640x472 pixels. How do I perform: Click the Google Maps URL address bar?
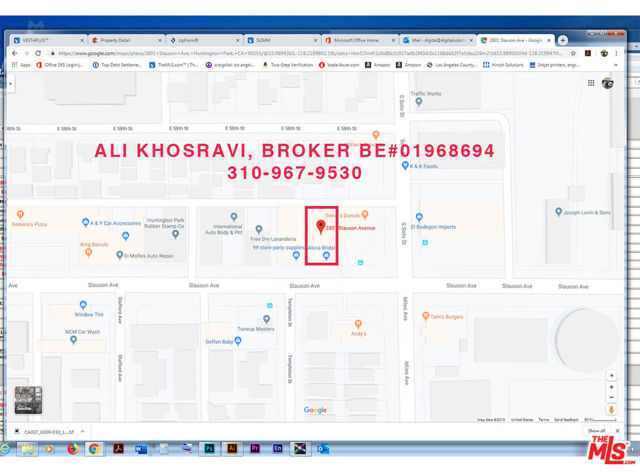pyautogui.click(x=300, y=53)
